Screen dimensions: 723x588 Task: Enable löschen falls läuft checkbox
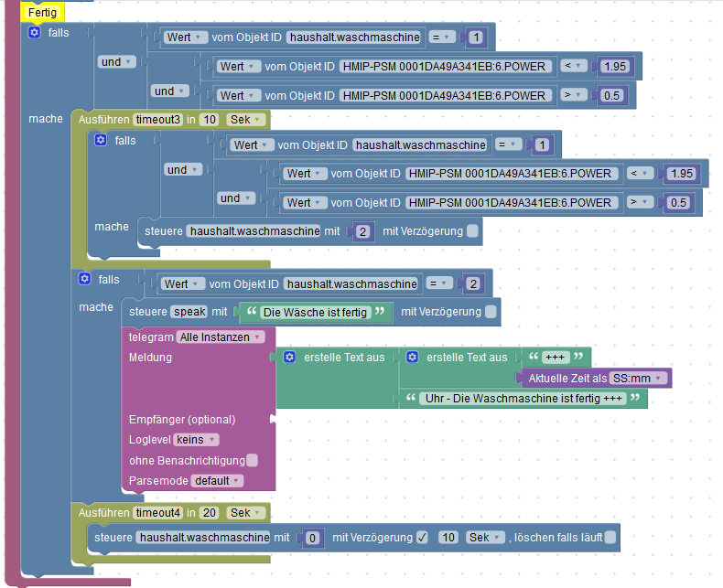(x=610, y=538)
